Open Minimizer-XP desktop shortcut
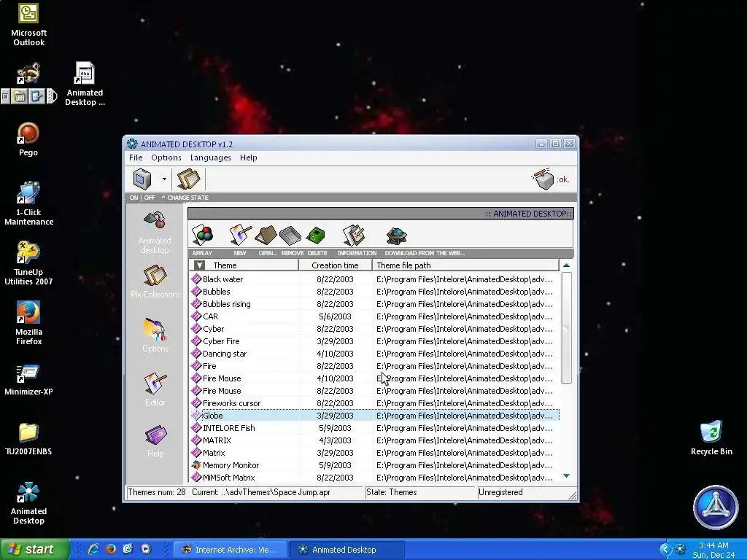The width and height of the screenshot is (747, 560). [x=28, y=380]
